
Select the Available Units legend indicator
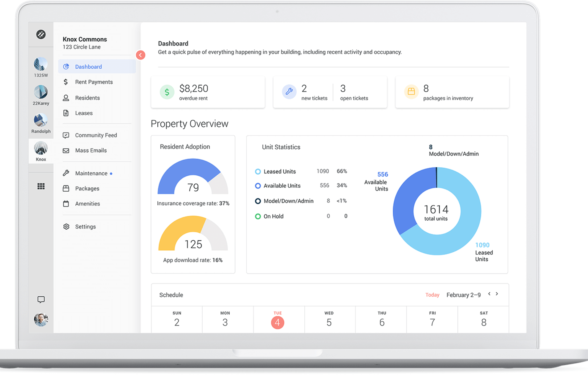pos(258,186)
